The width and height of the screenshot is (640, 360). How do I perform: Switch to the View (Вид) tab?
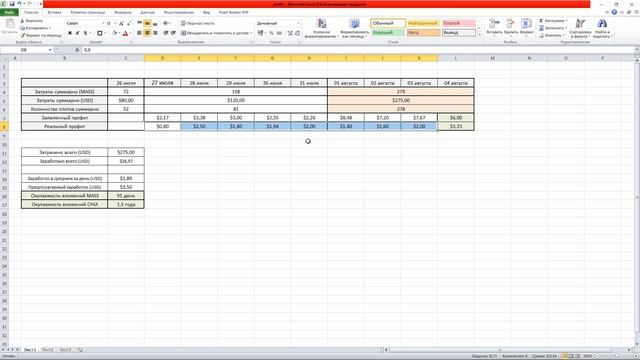(207, 13)
